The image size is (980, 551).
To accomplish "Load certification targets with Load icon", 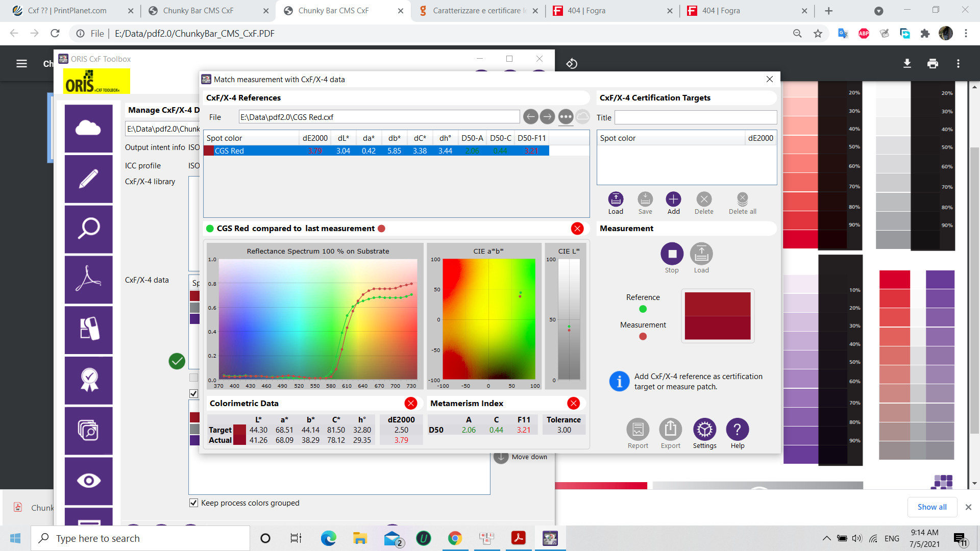I will (616, 199).
